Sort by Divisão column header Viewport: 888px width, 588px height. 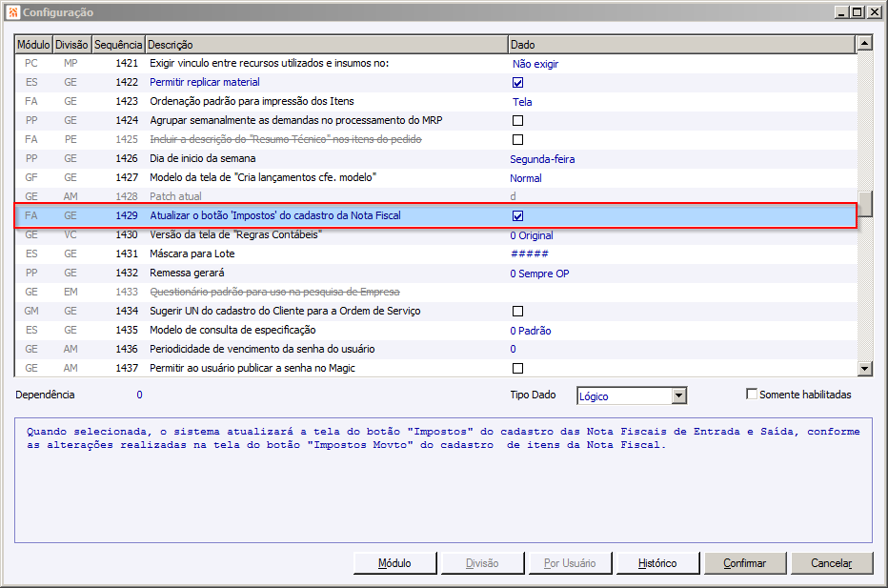tap(71, 44)
